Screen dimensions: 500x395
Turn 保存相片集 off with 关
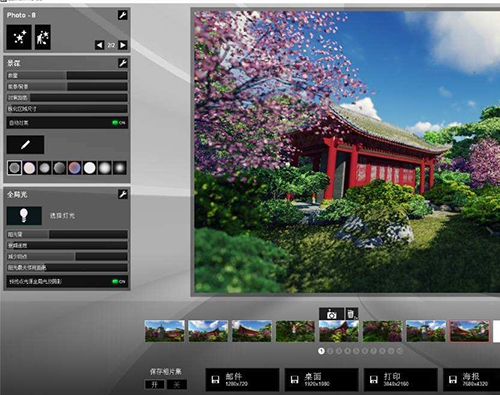pyautogui.click(x=177, y=384)
